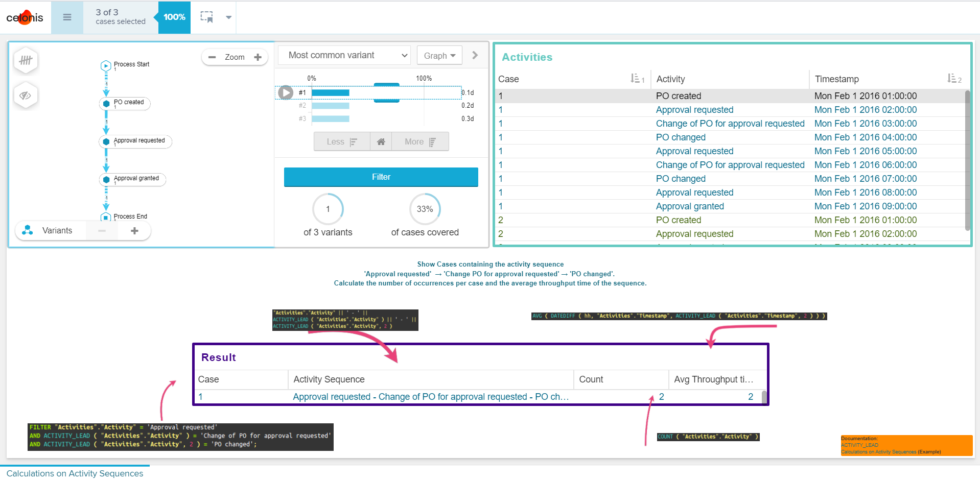Click the Result table scrollbar
The height and width of the screenshot is (480, 980).
[764, 397]
